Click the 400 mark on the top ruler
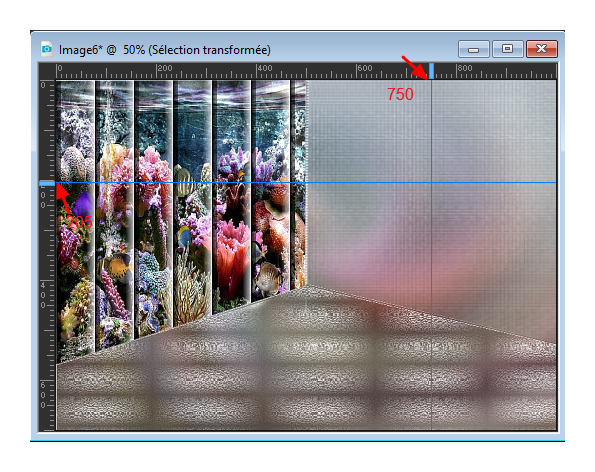The image size is (595, 472). 265,68
